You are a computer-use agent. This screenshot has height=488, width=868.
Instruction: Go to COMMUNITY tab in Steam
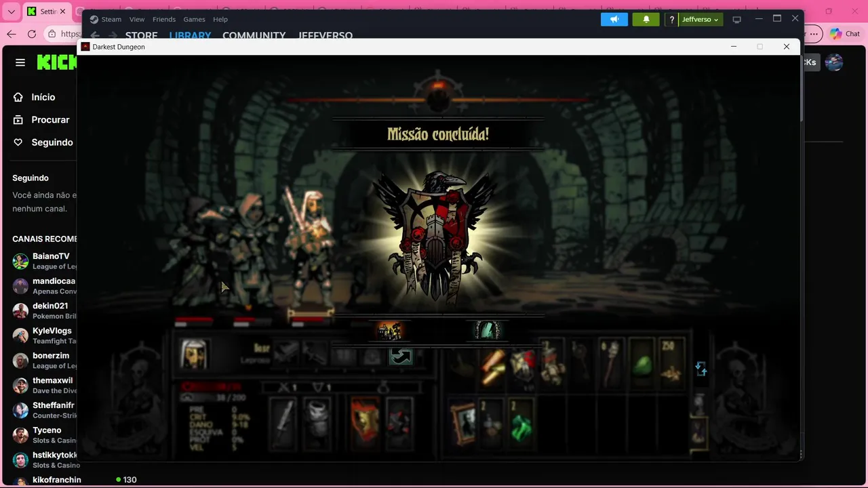(x=254, y=35)
